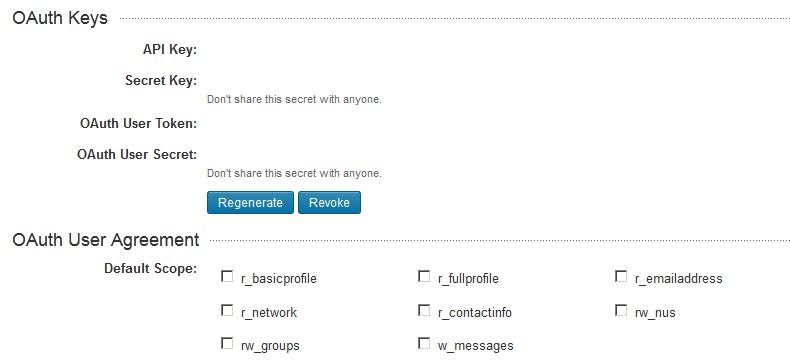
Task: Click the Regenerate button
Action: 250,202
